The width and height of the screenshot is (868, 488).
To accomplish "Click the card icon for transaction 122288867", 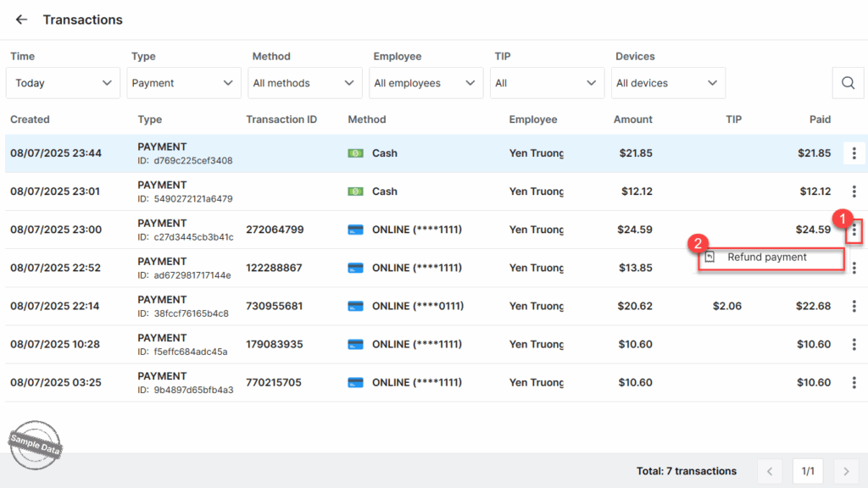I will click(x=355, y=268).
